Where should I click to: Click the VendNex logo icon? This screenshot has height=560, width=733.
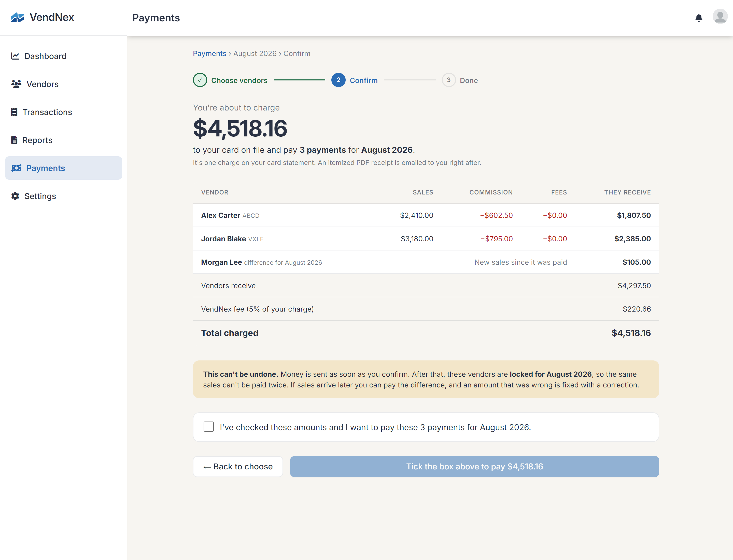(17, 17)
